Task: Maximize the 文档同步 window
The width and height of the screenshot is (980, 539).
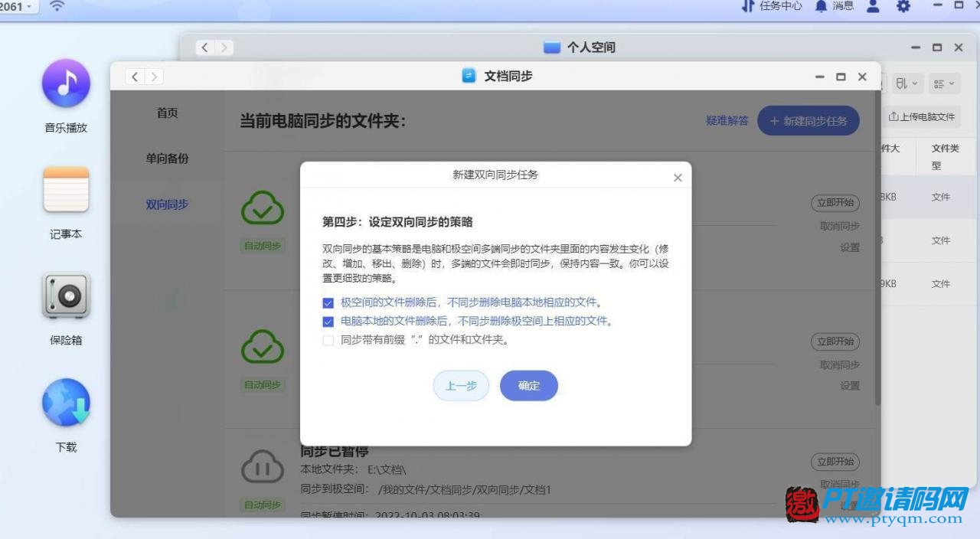Action: pos(841,77)
